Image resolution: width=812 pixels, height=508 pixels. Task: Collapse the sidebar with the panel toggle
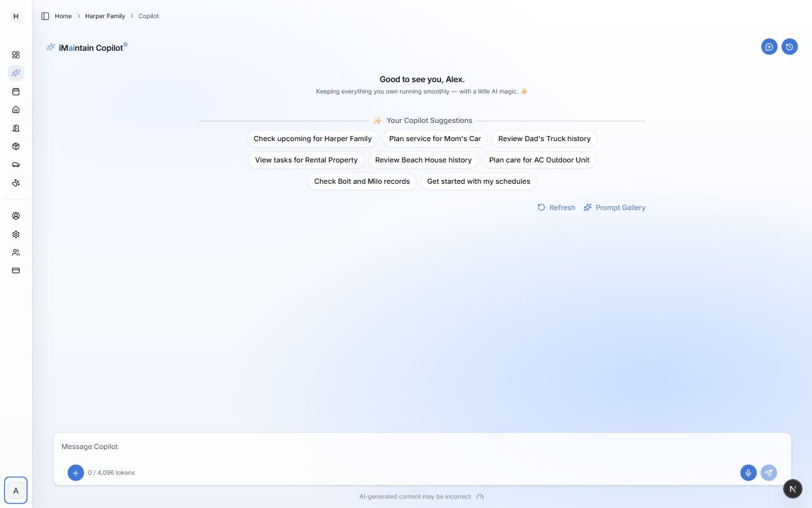click(44, 16)
